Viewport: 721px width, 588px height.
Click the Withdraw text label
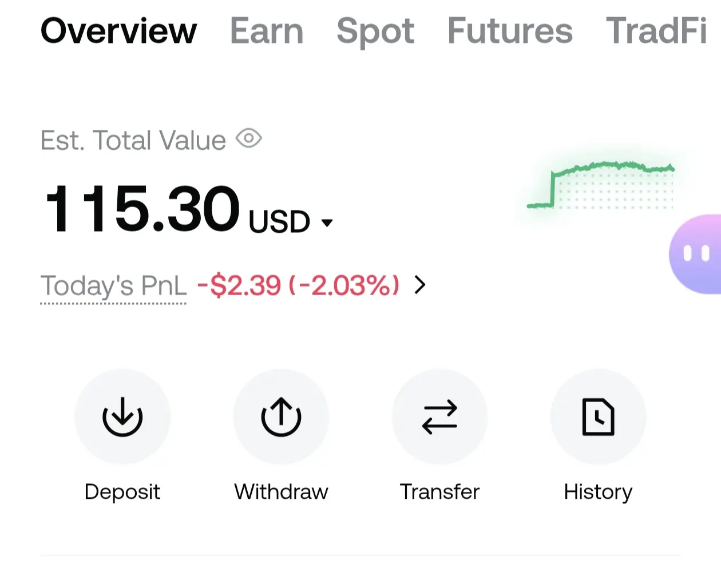[281, 492]
